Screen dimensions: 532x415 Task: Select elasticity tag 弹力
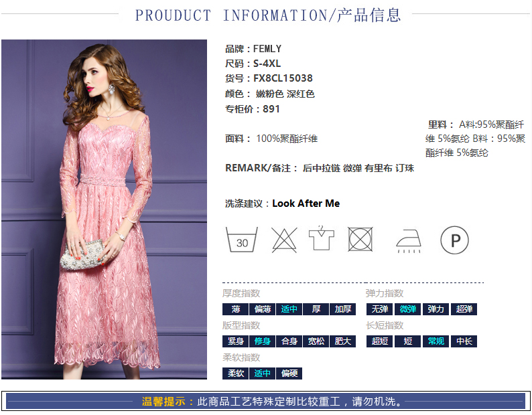click(x=436, y=309)
